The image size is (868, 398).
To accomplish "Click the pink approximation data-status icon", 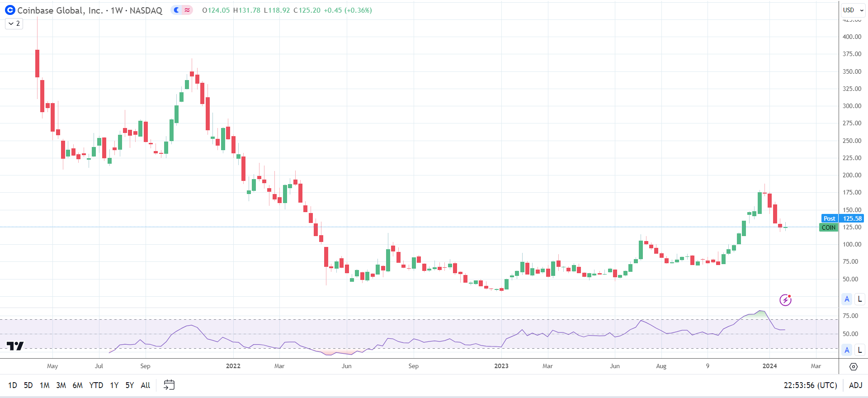I will (x=187, y=10).
